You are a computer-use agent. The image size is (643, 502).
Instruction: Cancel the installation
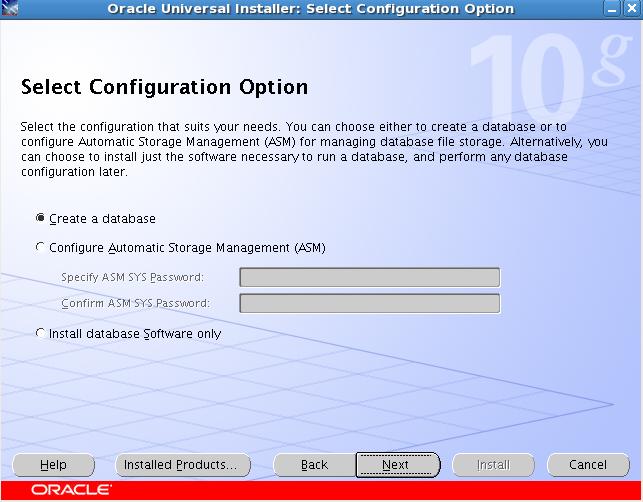point(588,465)
